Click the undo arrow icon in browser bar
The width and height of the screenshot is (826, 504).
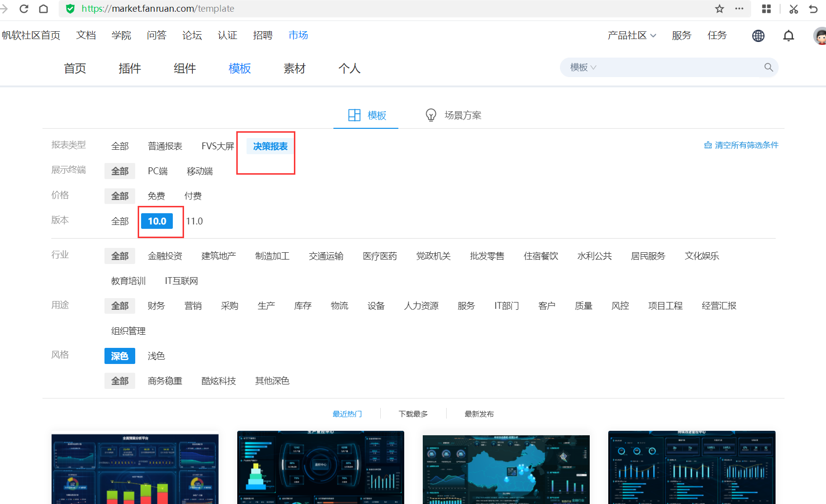(x=813, y=9)
